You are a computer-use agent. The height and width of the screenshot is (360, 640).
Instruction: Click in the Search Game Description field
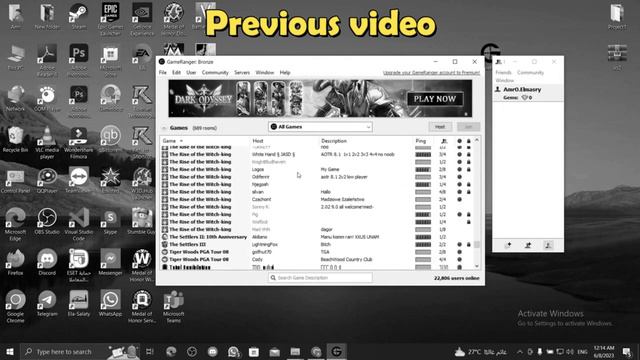pyautogui.click(x=320, y=278)
